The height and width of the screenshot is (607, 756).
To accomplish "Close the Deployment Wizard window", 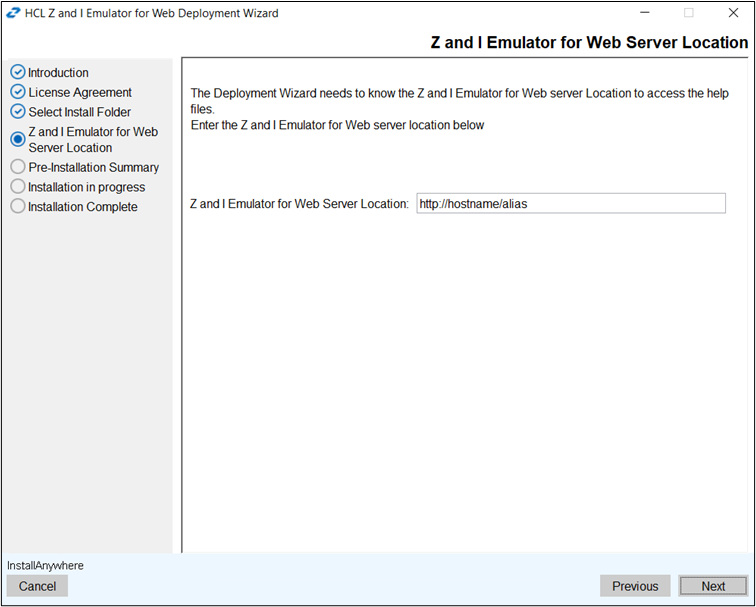I will (733, 13).
